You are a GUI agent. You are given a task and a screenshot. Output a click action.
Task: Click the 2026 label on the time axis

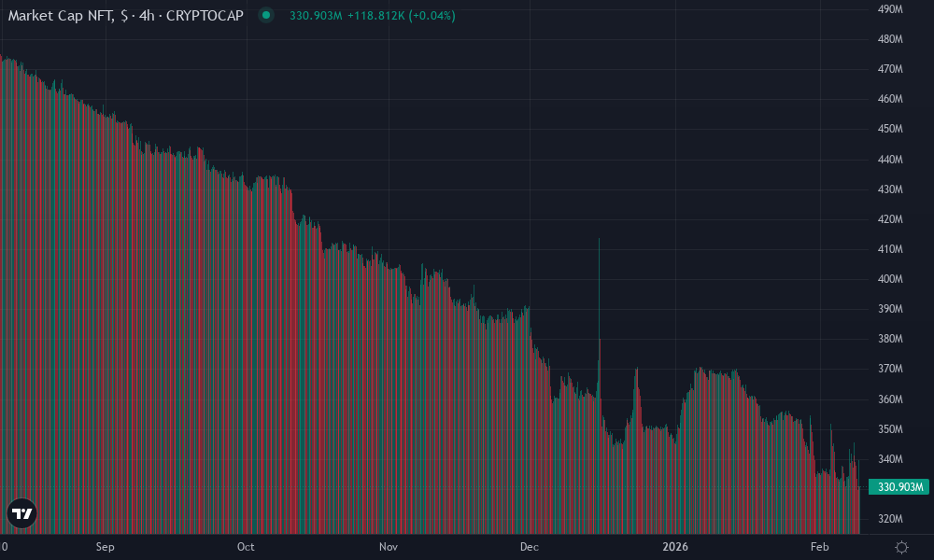(674, 547)
